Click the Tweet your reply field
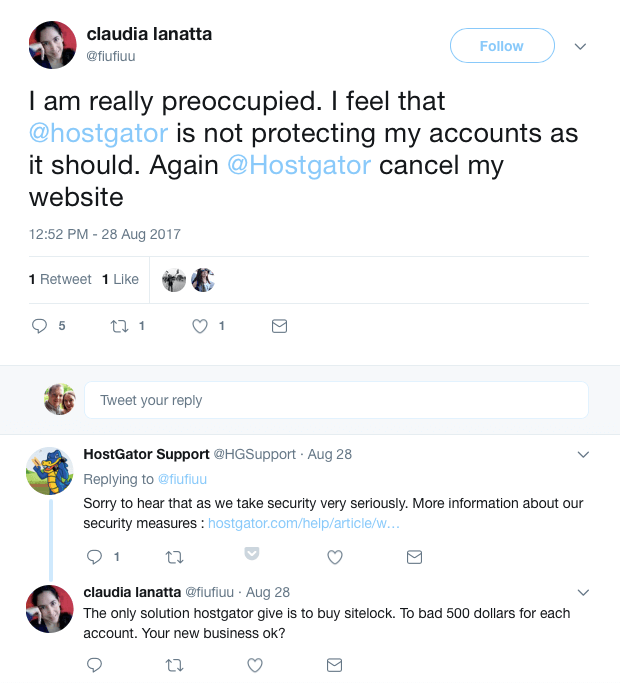The width and height of the screenshot is (620, 683). pos(335,400)
